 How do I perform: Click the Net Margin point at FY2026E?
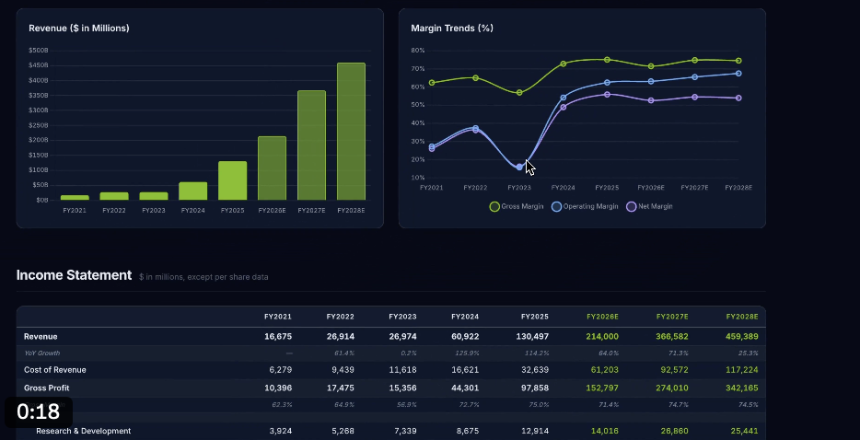(x=651, y=100)
